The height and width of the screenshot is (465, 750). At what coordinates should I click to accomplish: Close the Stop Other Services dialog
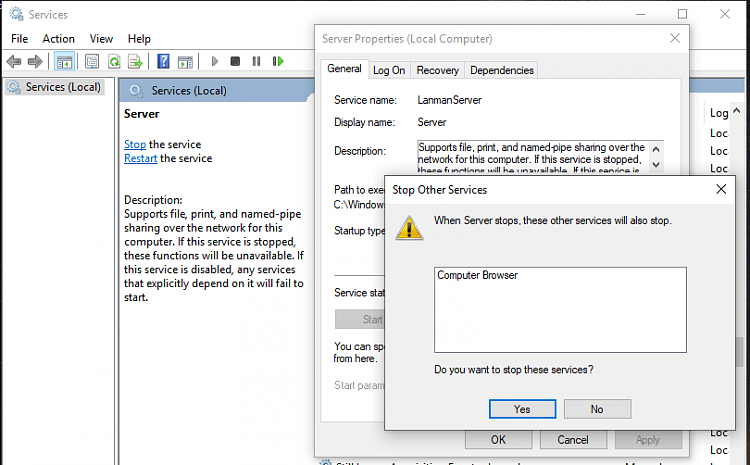[x=721, y=189]
